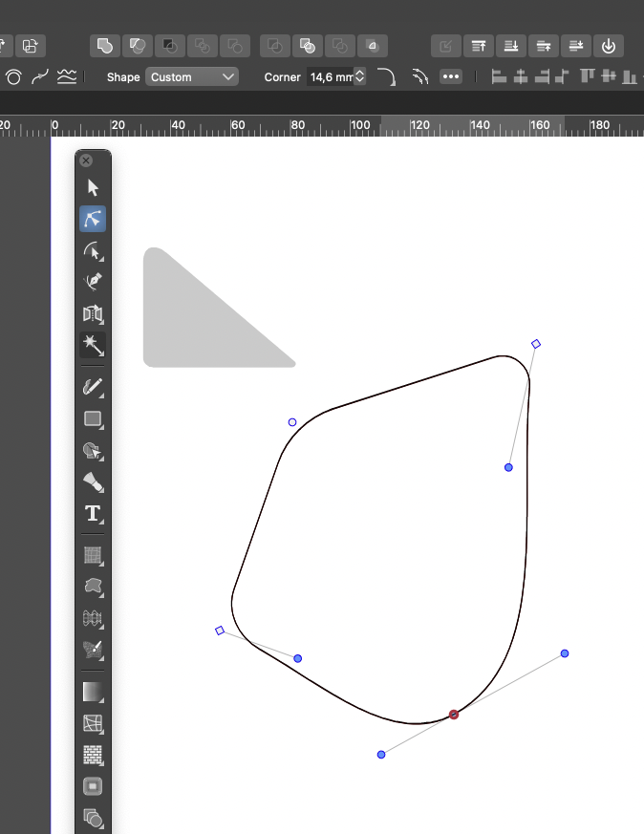Click the Corner value field 14,6 mm
The width and height of the screenshot is (644, 834).
click(x=331, y=77)
